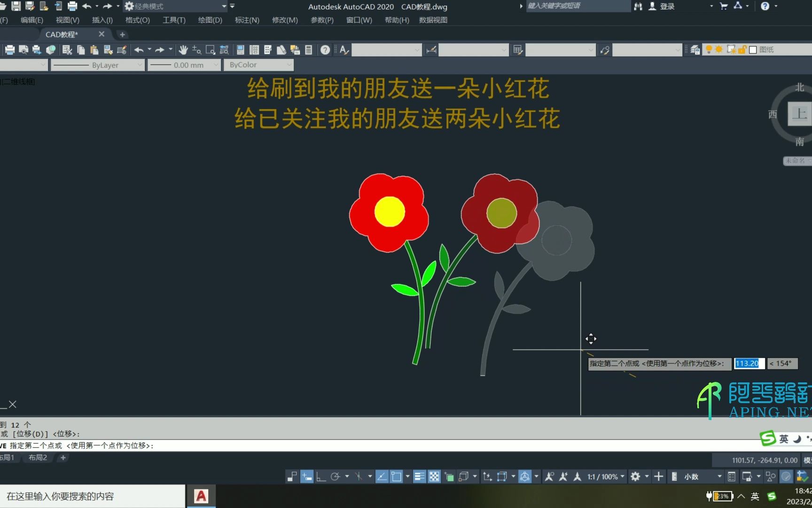812x508 pixels.
Task: Open the 插入(I) menu
Action: tap(102, 20)
